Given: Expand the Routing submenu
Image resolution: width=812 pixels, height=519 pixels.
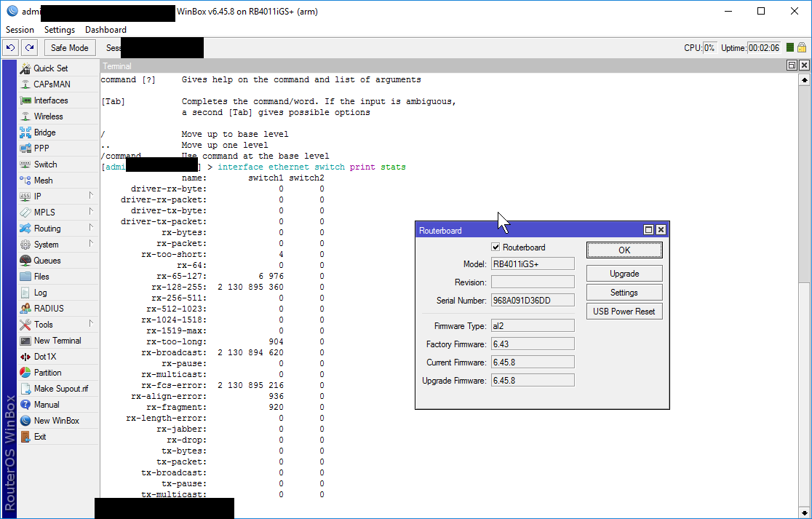Looking at the screenshot, I should (x=91, y=228).
